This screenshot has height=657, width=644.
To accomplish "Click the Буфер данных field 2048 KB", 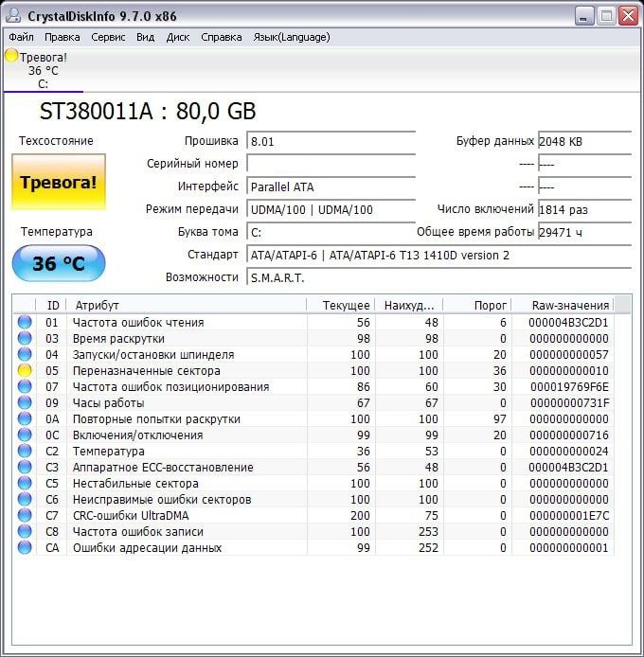I will 585,141.
